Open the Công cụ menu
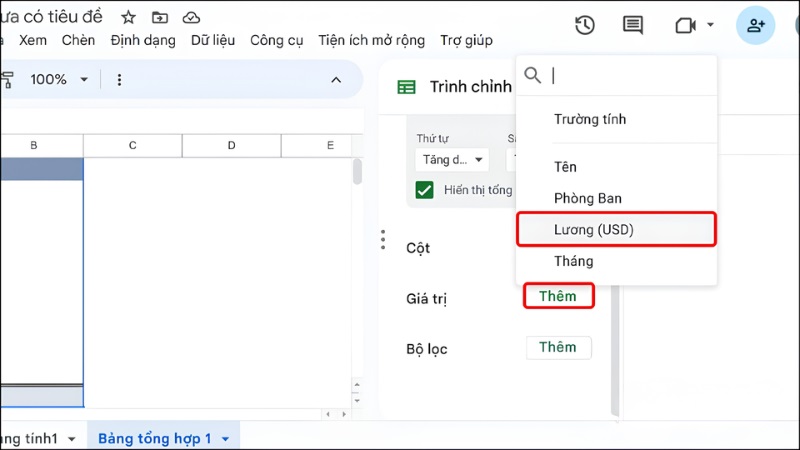This screenshot has width=800, height=450. [x=277, y=40]
